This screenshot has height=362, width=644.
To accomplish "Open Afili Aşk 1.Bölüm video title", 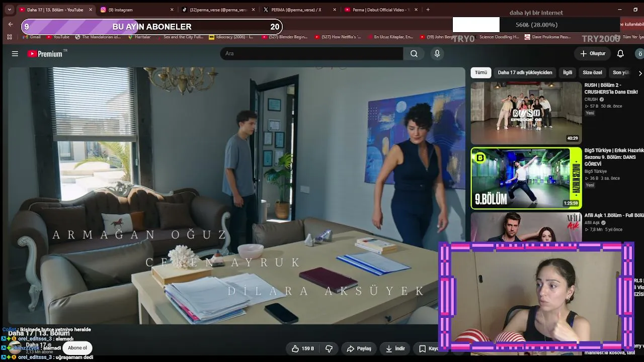I will (x=614, y=215).
